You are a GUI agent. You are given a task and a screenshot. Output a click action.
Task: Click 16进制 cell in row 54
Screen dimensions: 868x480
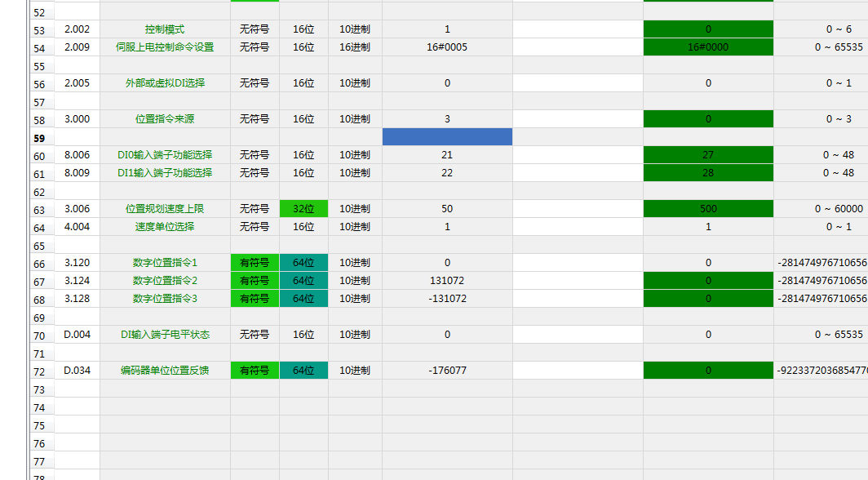click(x=355, y=47)
